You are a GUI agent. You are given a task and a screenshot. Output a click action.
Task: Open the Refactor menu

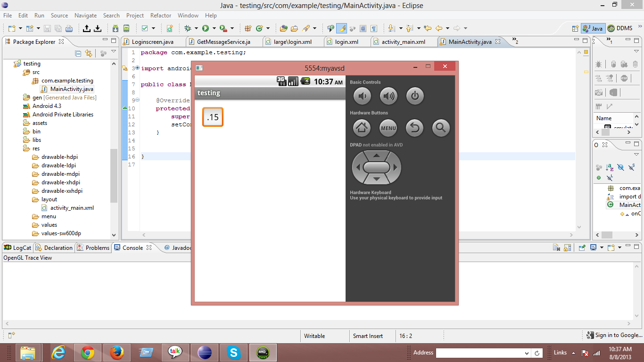coord(161,16)
